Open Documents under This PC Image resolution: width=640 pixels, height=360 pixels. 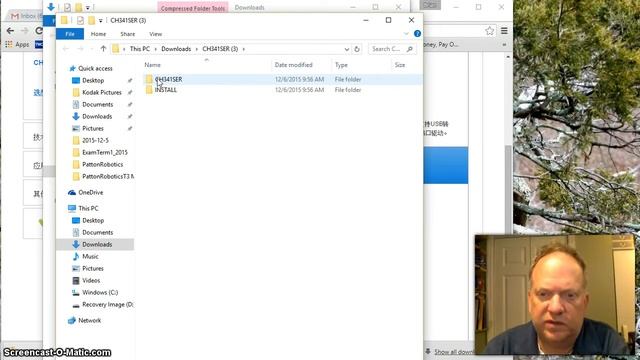(98, 232)
